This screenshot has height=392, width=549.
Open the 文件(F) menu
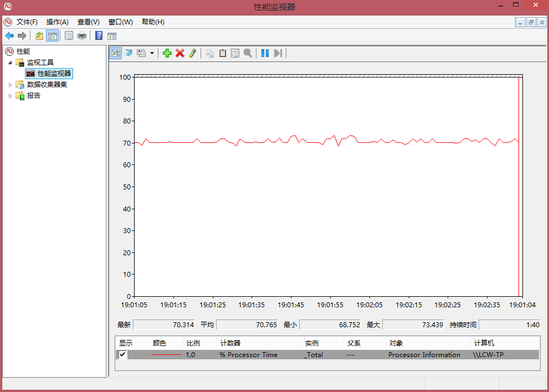click(27, 22)
